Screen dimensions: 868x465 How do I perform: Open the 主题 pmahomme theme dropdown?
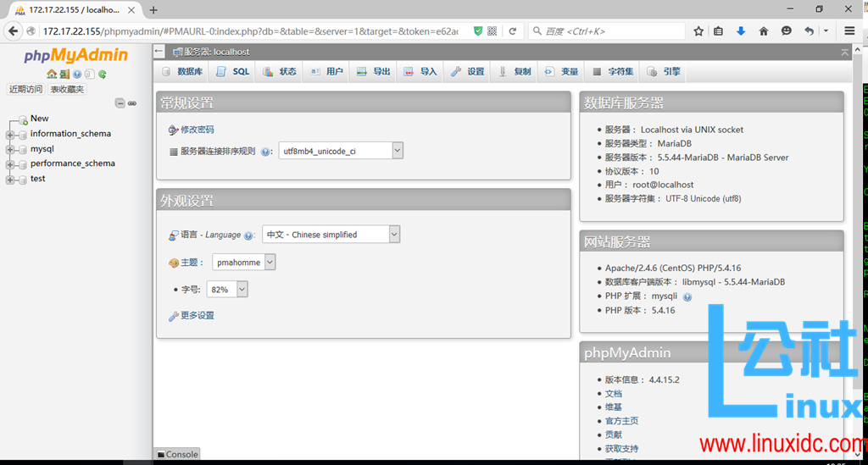pos(243,262)
